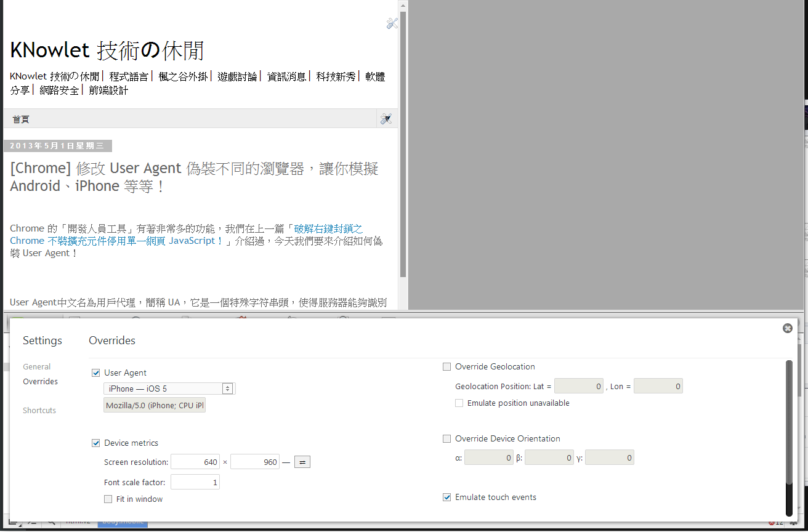Go to the 遊戲討論 category

(x=237, y=76)
